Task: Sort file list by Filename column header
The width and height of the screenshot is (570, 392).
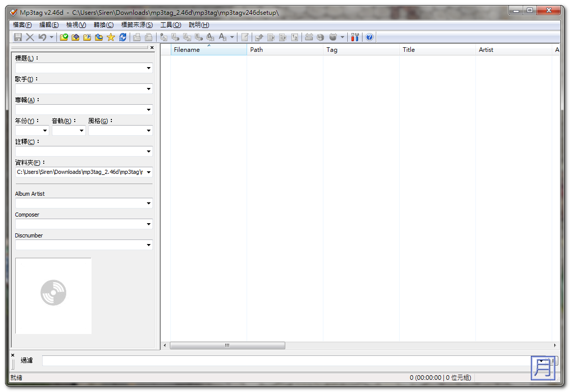Action: [x=208, y=50]
